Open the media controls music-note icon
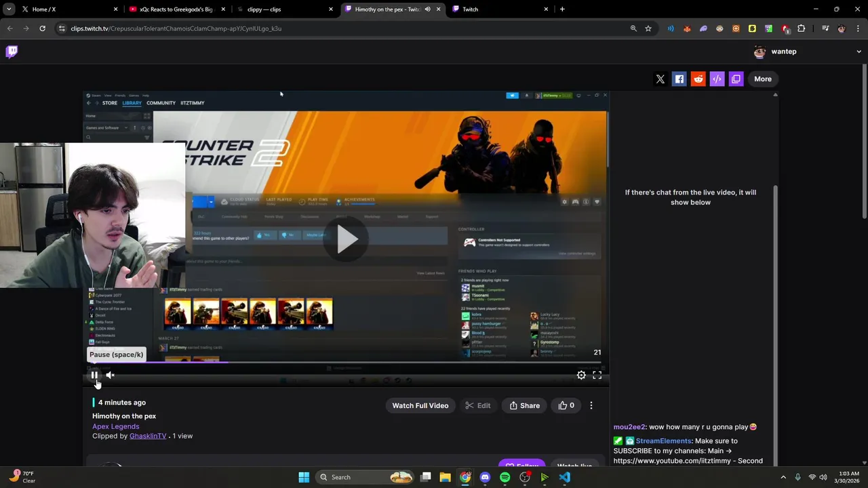868x488 pixels. (825, 28)
